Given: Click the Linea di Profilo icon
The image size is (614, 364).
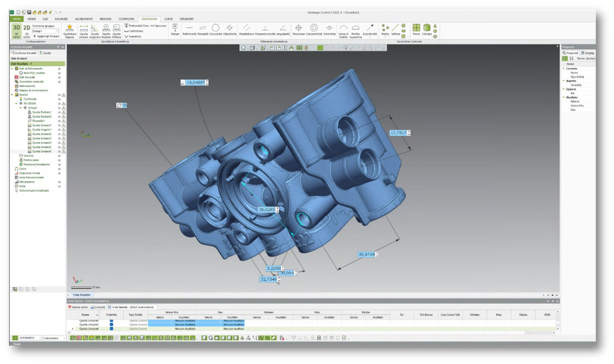Looking at the screenshot, I should 343,28.
